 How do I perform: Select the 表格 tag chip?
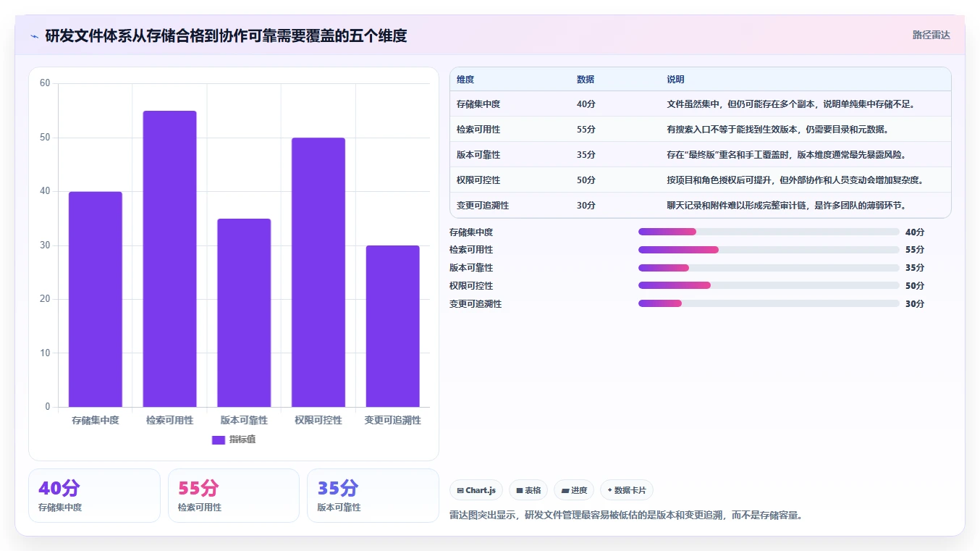tap(528, 490)
